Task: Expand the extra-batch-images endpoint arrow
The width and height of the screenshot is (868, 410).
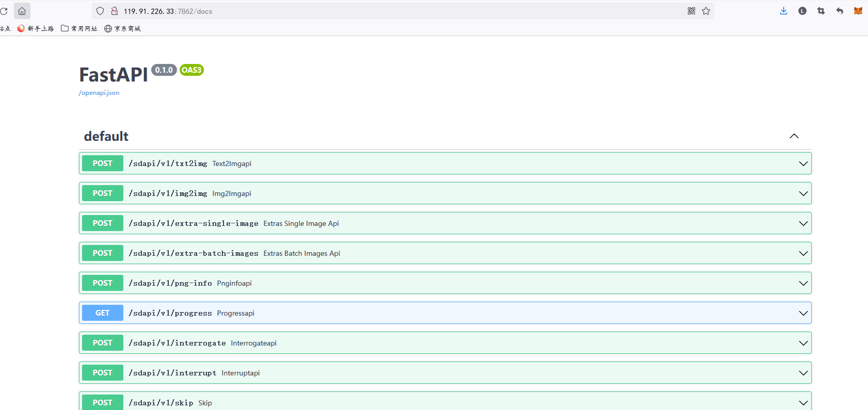Action: pyautogui.click(x=803, y=253)
